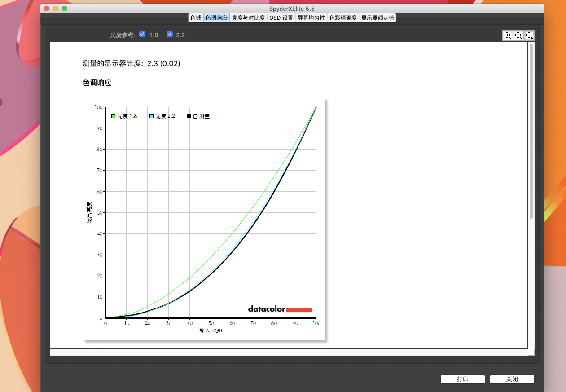This screenshot has width=566, height=392.
Task: Click the reset zoom magnifier icon
Action: [529, 35]
